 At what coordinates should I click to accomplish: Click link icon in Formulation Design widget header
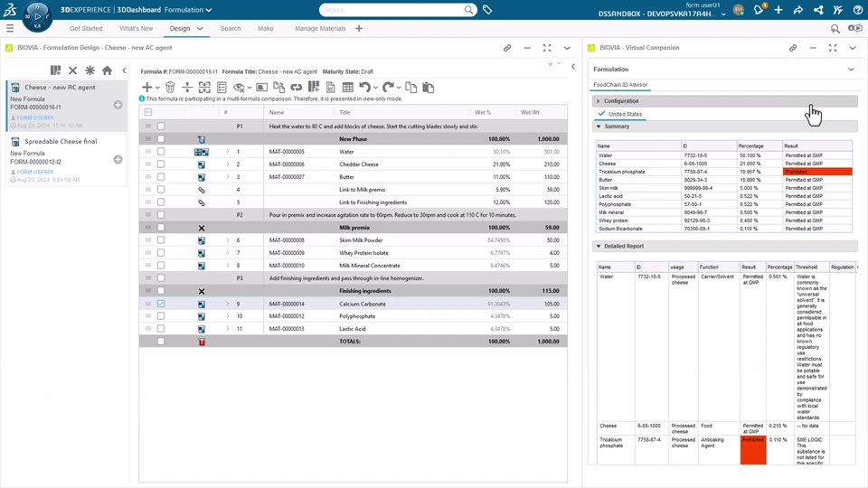click(x=507, y=48)
